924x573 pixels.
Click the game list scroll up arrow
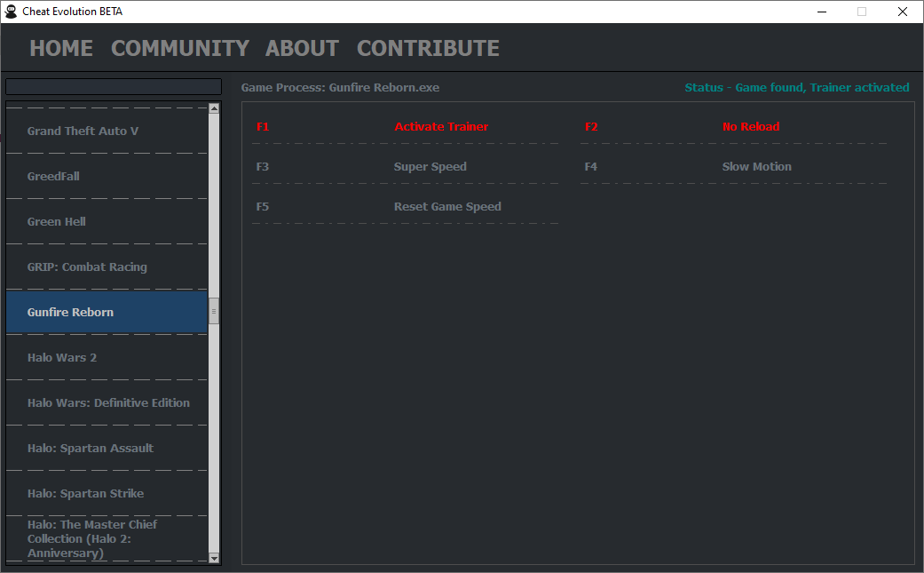point(214,107)
